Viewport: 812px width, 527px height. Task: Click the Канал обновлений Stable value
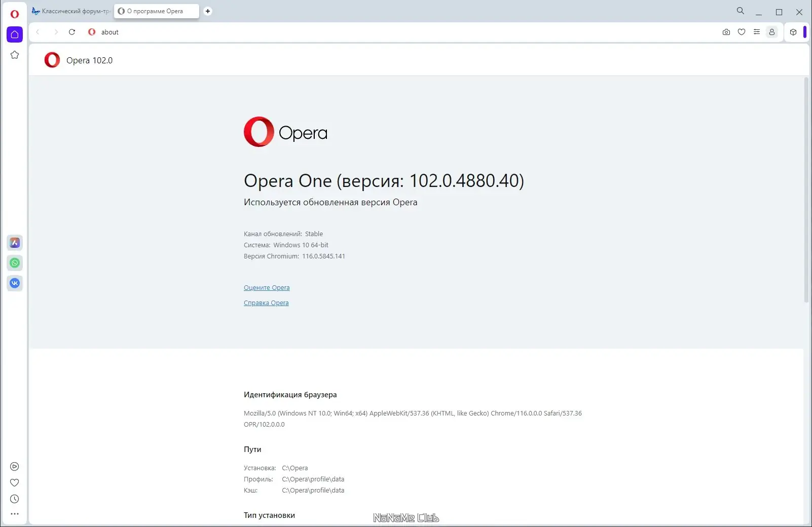click(x=314, y=234)
